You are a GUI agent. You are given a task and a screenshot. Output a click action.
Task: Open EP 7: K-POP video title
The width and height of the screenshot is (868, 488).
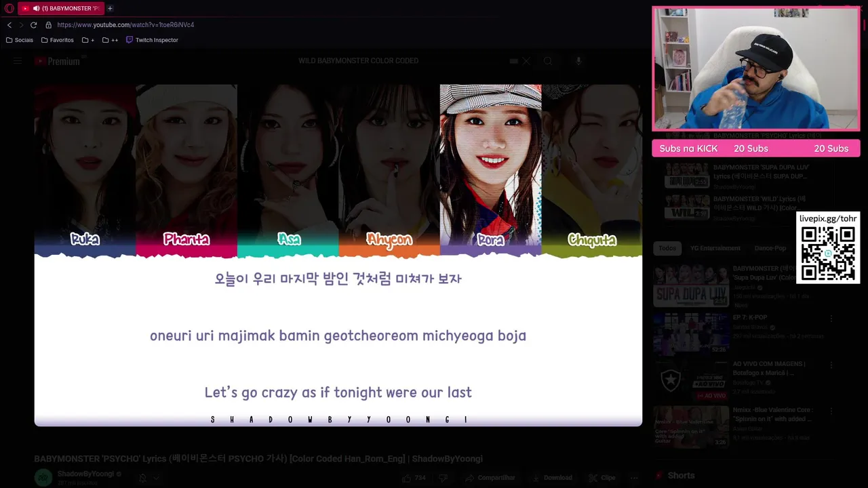[750, 317]
